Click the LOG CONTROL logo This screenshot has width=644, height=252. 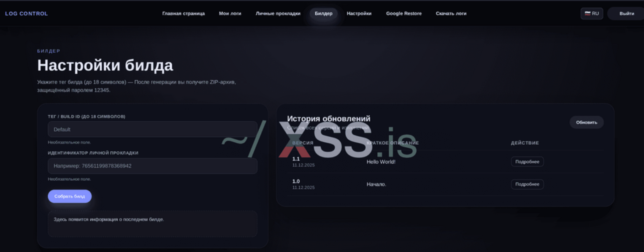(26, 14)
